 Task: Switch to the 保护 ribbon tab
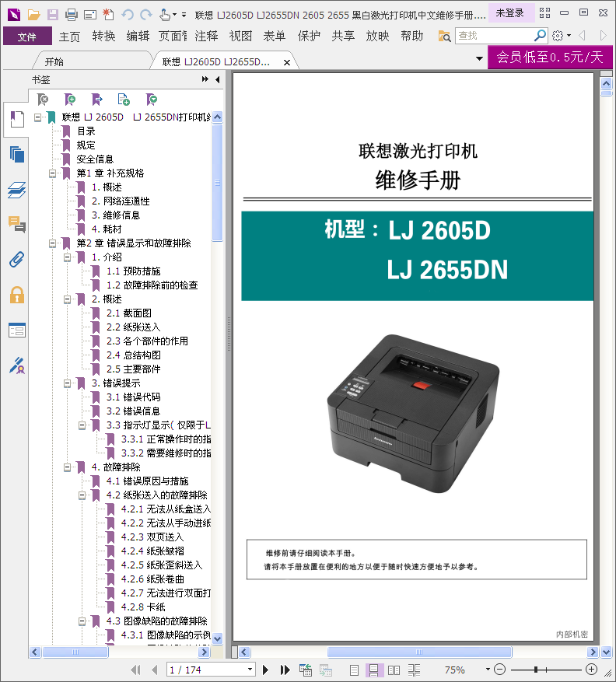point(309,36)
